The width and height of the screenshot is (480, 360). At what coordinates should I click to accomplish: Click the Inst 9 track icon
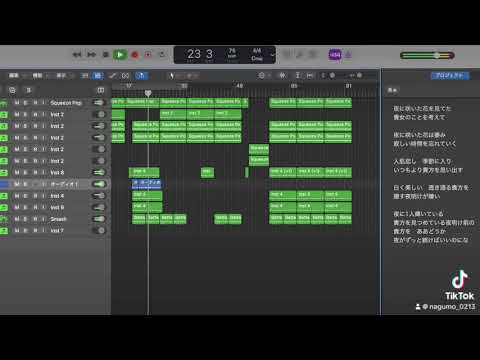pyautogui.click(x=4, y=207)
